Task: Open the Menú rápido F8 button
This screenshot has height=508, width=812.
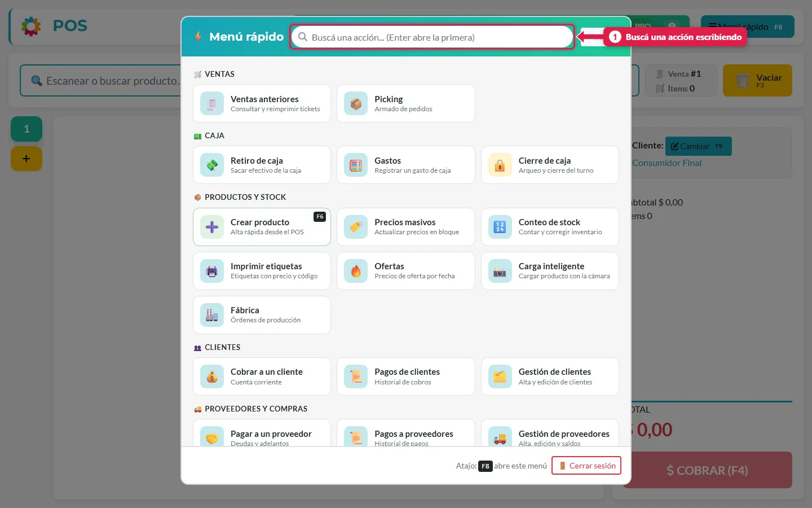Action: [747, 27]
